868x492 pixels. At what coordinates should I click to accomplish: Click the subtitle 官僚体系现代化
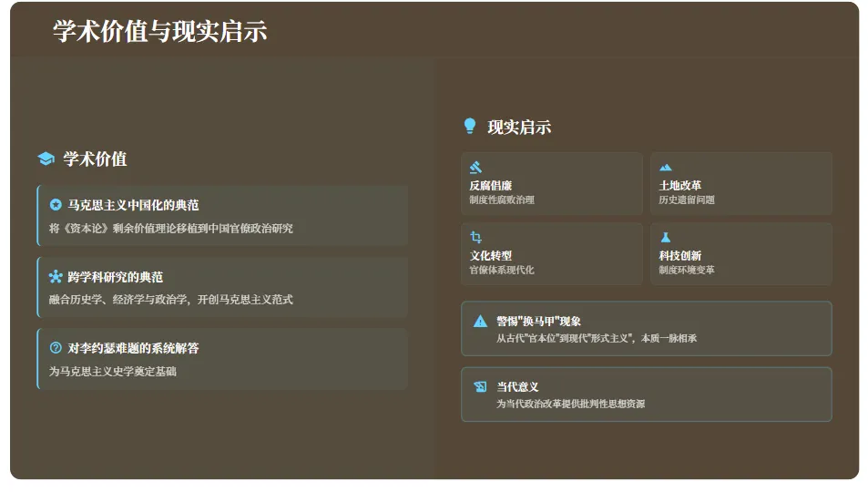click(502, 270)
